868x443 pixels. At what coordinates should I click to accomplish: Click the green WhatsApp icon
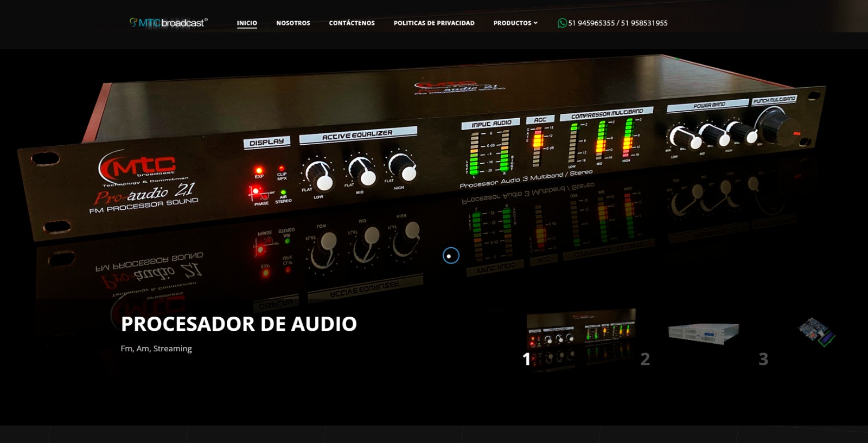(x=562, y=23)
